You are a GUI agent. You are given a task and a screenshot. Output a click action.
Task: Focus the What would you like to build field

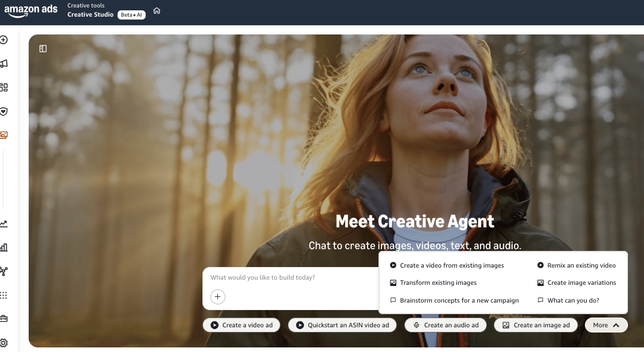[287, 278]
